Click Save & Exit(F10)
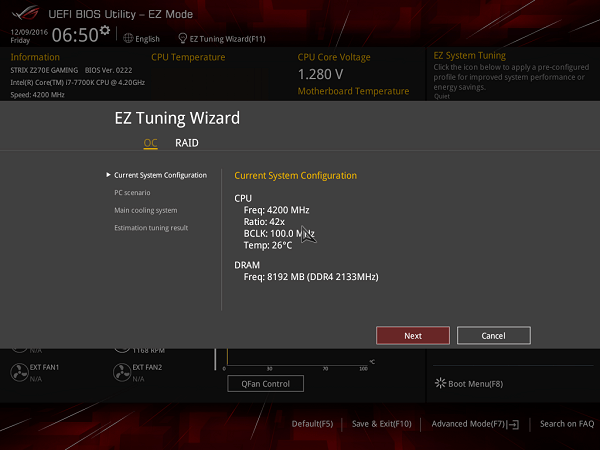 382,424
